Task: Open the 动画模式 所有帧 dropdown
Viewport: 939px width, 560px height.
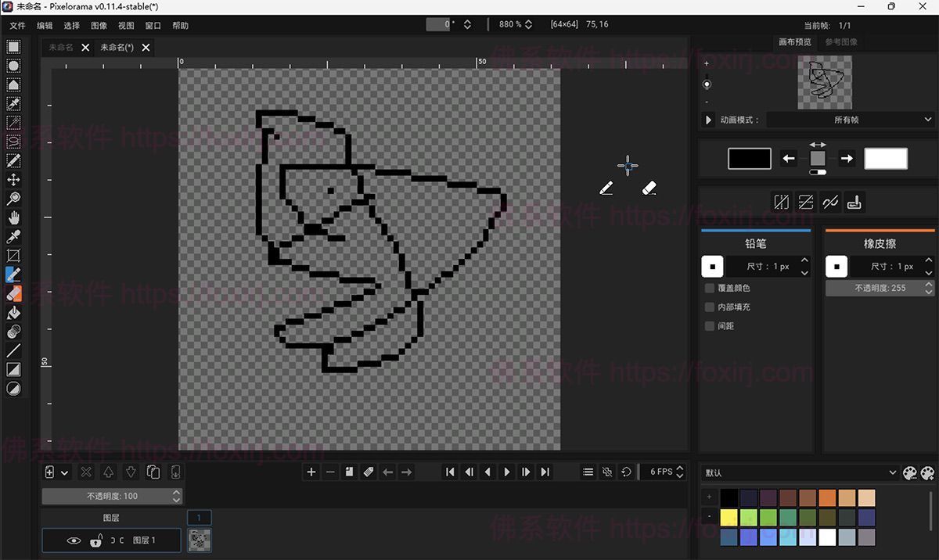Action: pos(850,120)
